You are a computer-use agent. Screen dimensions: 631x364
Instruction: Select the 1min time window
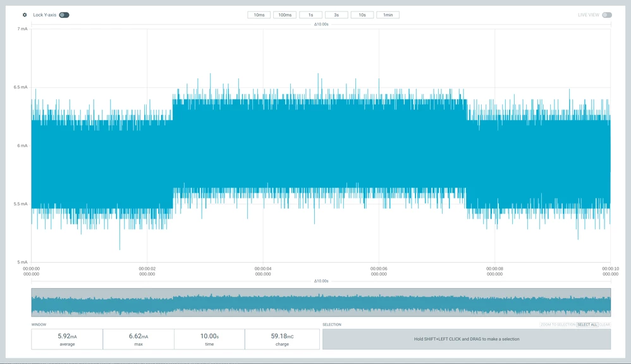click(x=388, y=15)
